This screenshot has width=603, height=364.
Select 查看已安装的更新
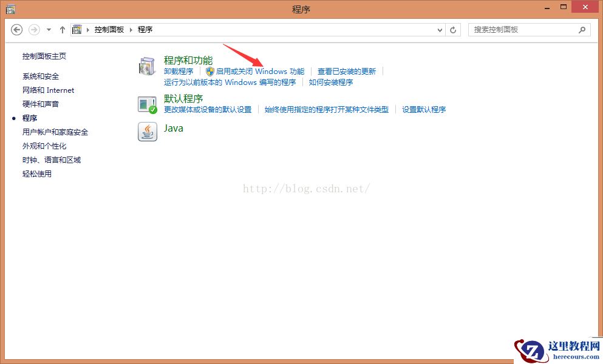tap(346, 71)
